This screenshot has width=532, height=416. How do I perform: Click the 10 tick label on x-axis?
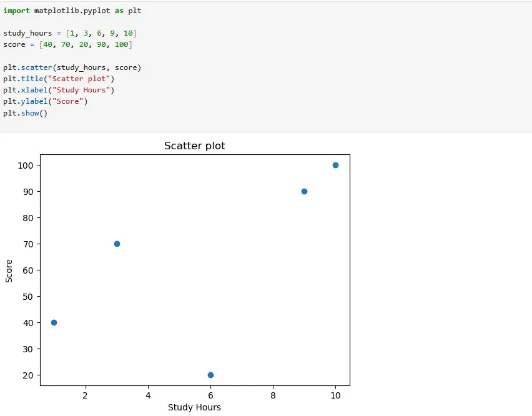pos(335,395)
